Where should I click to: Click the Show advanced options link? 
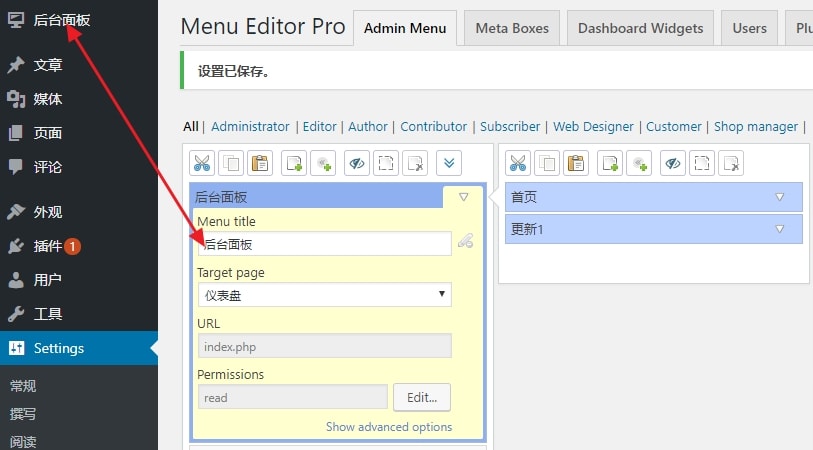point(388,427)
